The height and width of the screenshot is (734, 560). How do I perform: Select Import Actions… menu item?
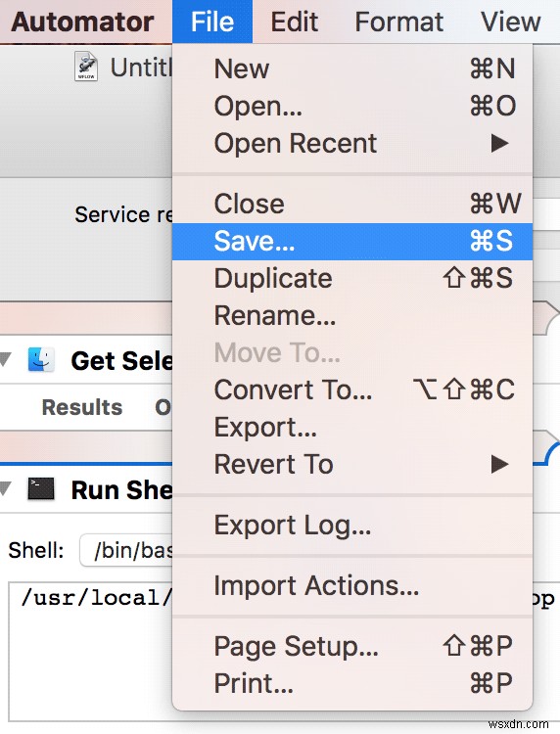point(352,585)
